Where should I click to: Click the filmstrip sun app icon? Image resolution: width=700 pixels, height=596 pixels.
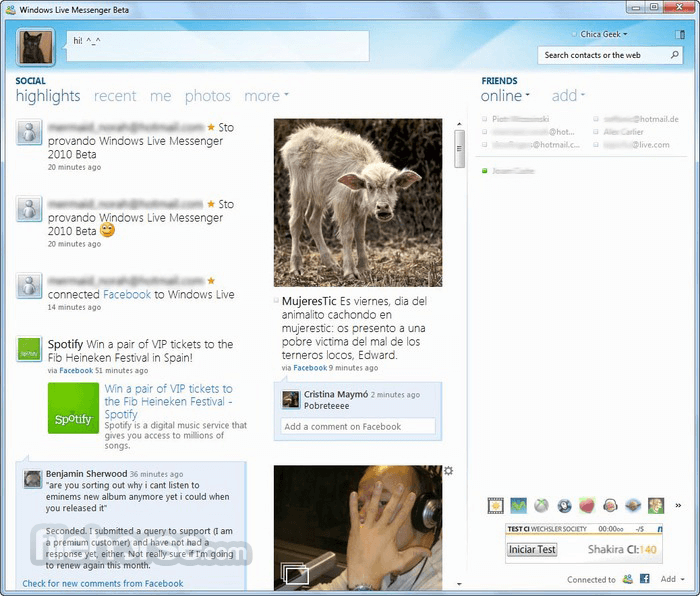[496, 506]
